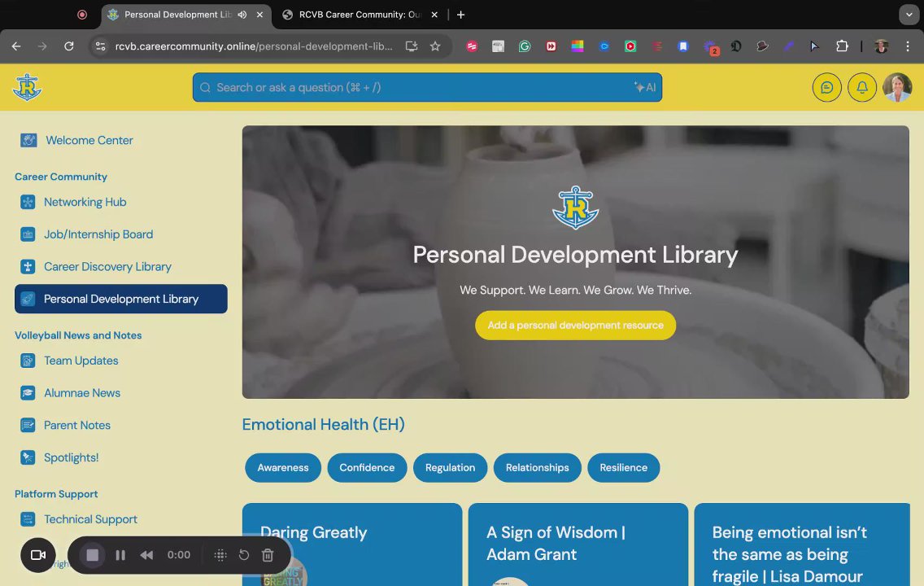Viewport: 924px width, 586px height.
Task: Open Technical Support
Action: click(x=90, y=519)
